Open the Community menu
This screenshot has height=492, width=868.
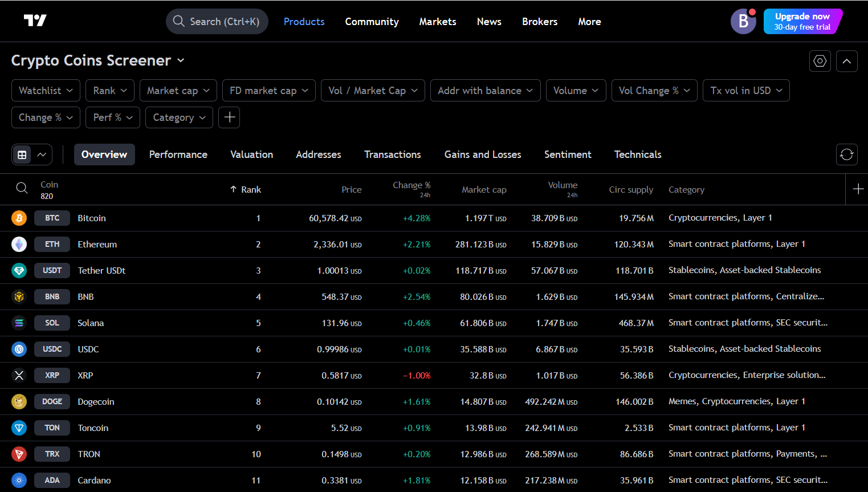(372, 22)
